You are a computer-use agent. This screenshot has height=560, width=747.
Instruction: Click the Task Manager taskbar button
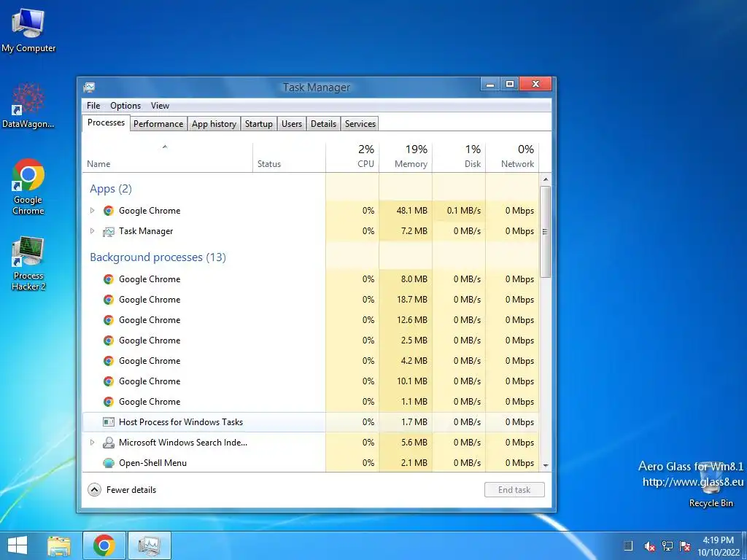[x=149, y=545]
